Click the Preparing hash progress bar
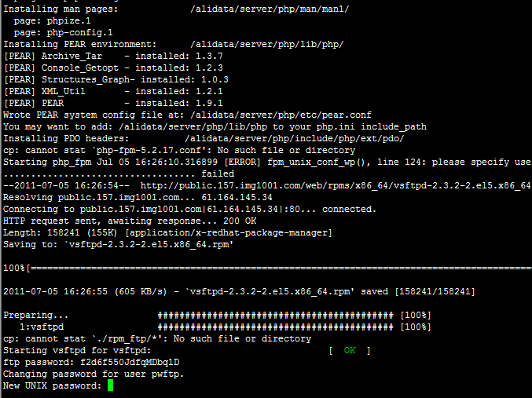 (x=276, y=316)
